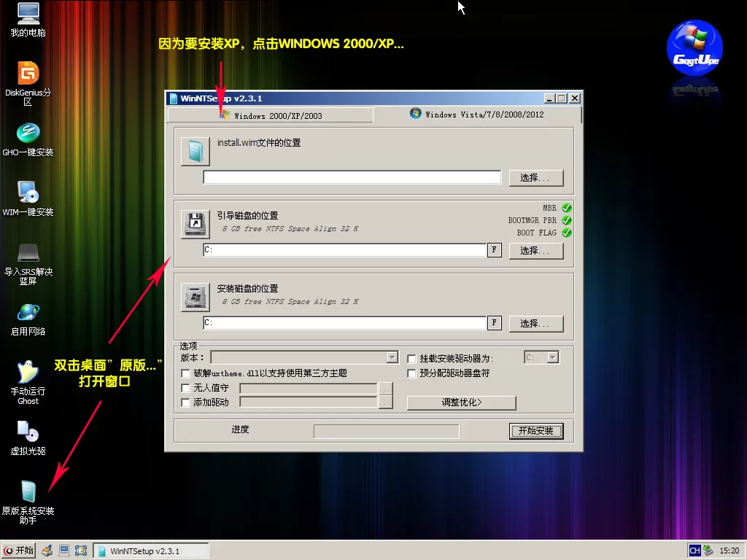
Task: Click the installation drive icon
Action: (x=196, y=297)
